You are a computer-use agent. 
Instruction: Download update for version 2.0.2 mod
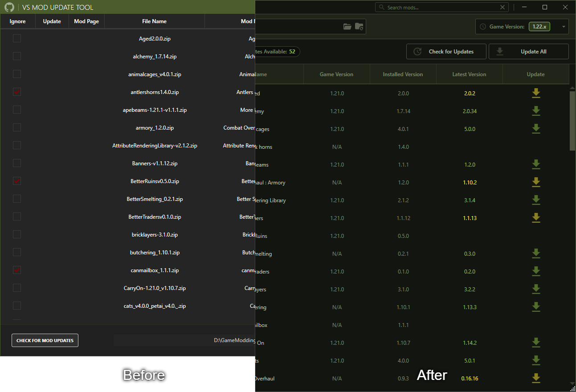point(536,93)
